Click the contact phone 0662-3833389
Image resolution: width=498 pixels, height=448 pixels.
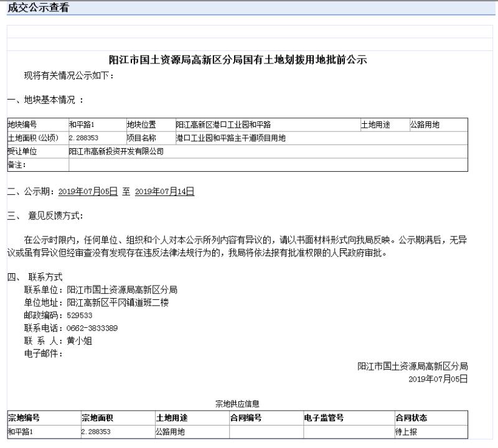pos(92,328)
